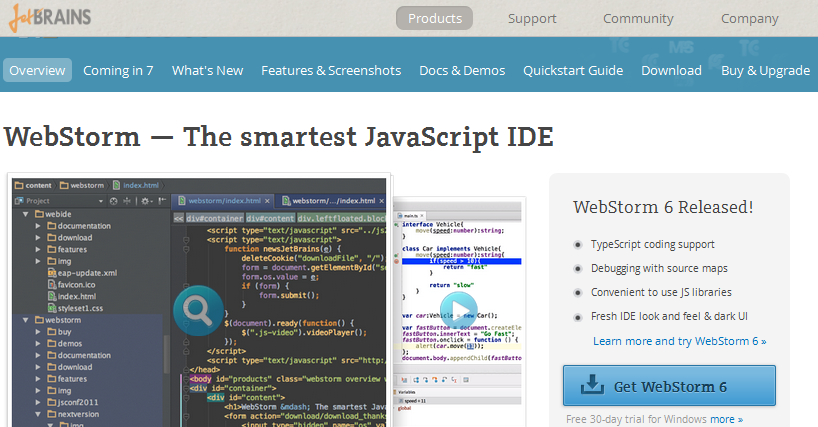Switch to webstorm/index.html editor tab
The height and width of the screenshot is (427, 818).
click(224, 201)
